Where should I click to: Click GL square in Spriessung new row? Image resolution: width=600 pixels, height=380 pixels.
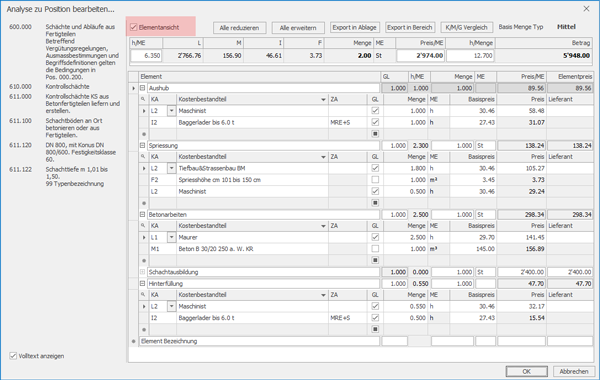(375, 203)
